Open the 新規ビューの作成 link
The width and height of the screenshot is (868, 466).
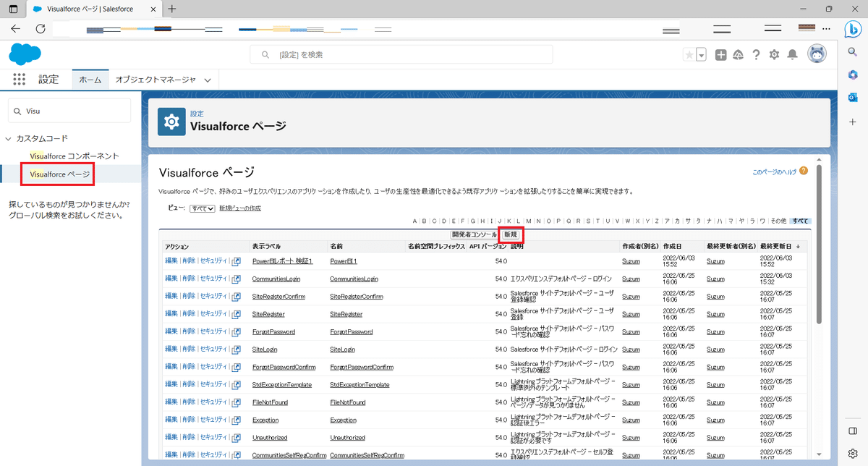point(240,208)
